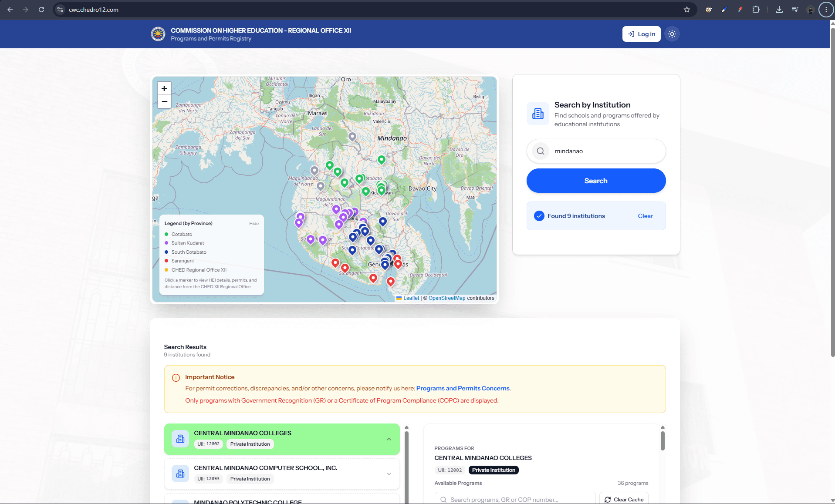Select the Private Institution tag of Central Mindanao Colleges
Screen dimensions: 835x504
[250, 444]
